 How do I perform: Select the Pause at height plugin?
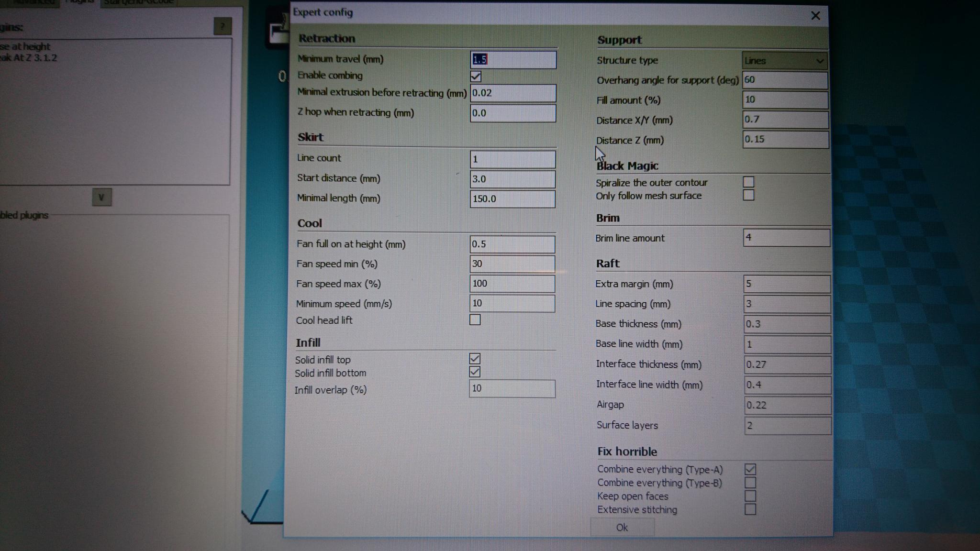click(25, 46)
